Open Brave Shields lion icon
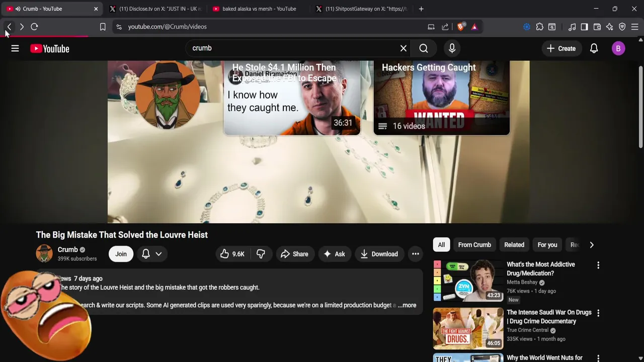This screenshot has height=362, width=644. coord(461,27)
